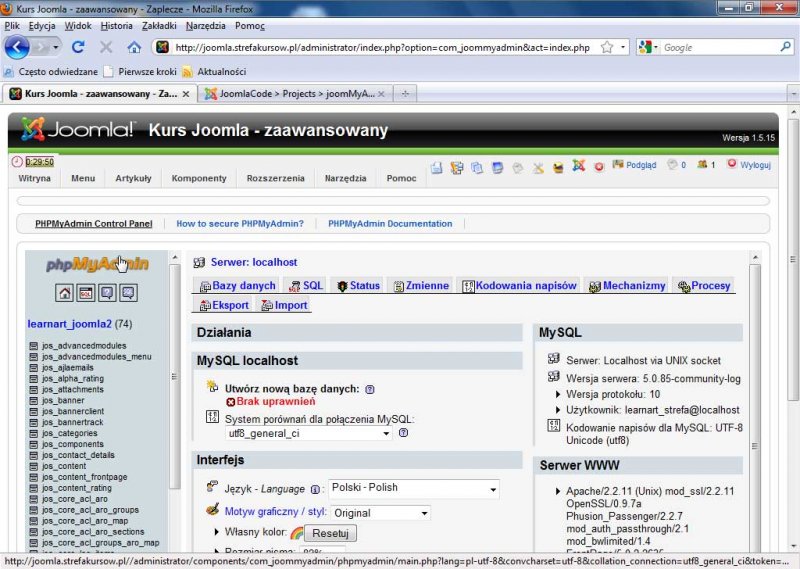The image size is (800, 569).
Task: Click the bookmark star in address bar
Action: tap(606, 47)
